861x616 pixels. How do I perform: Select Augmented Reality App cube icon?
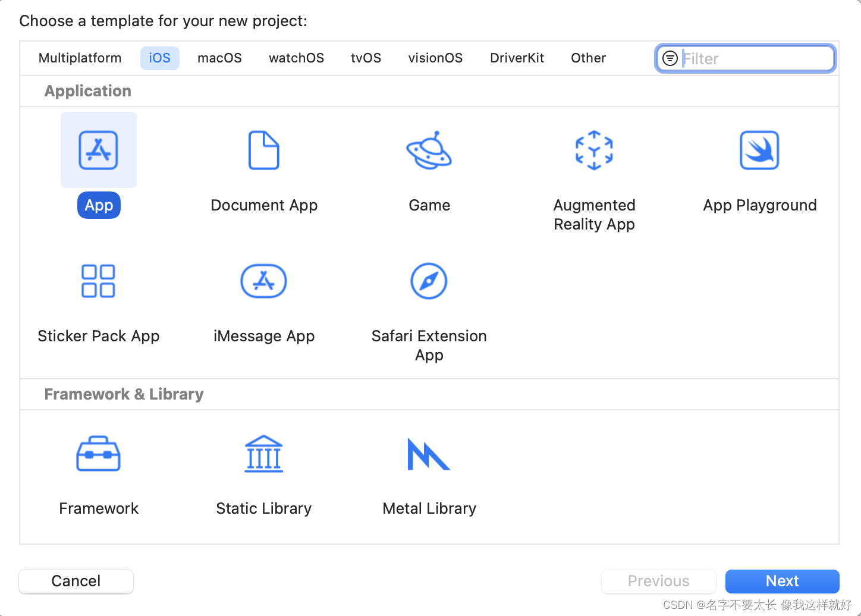click(594, 150)
